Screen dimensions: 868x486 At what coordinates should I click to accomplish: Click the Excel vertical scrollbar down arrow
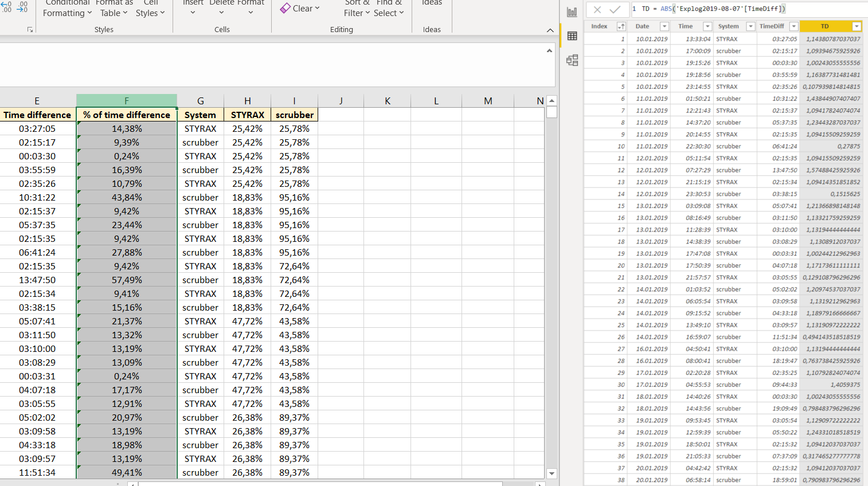point(552,473)
